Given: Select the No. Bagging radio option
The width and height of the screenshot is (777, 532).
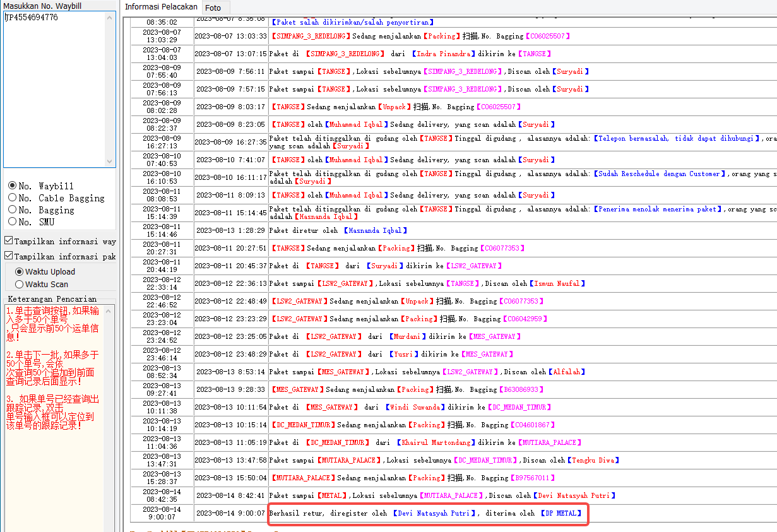Looking at the screenshot, I should (x=41, y=210).
